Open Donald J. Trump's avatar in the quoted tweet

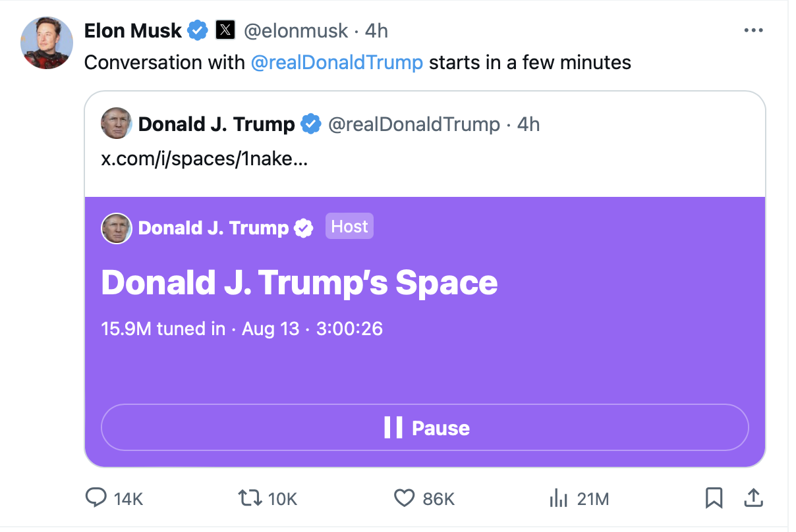pyautogui.click(x=116, y=124)
